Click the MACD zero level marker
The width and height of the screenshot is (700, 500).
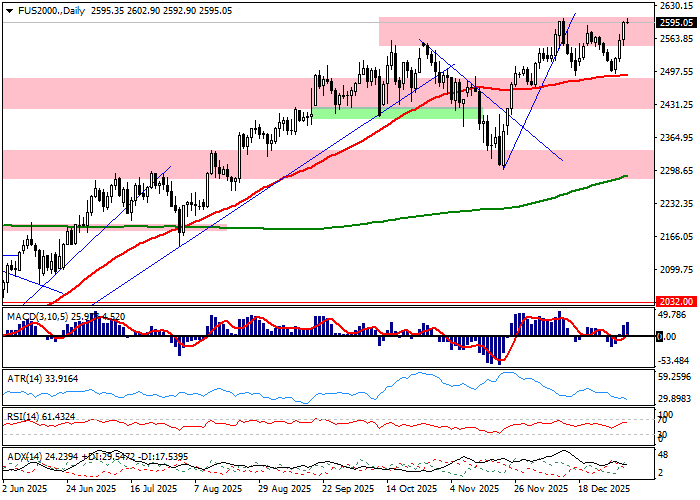click(661, 337)
